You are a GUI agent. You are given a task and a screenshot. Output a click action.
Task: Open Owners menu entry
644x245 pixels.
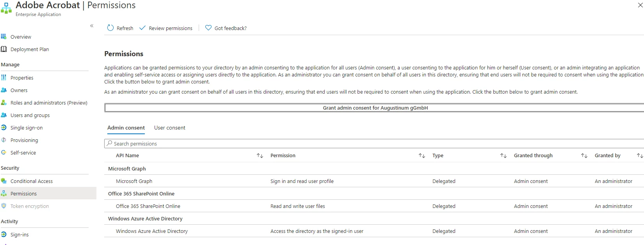tap(19, 90)
